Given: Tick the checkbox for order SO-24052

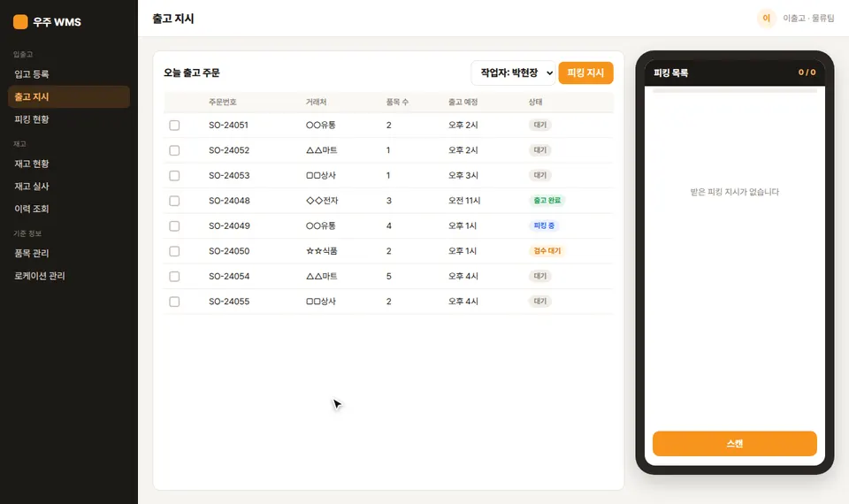Looking at the screenshot, I should point(174,150).
